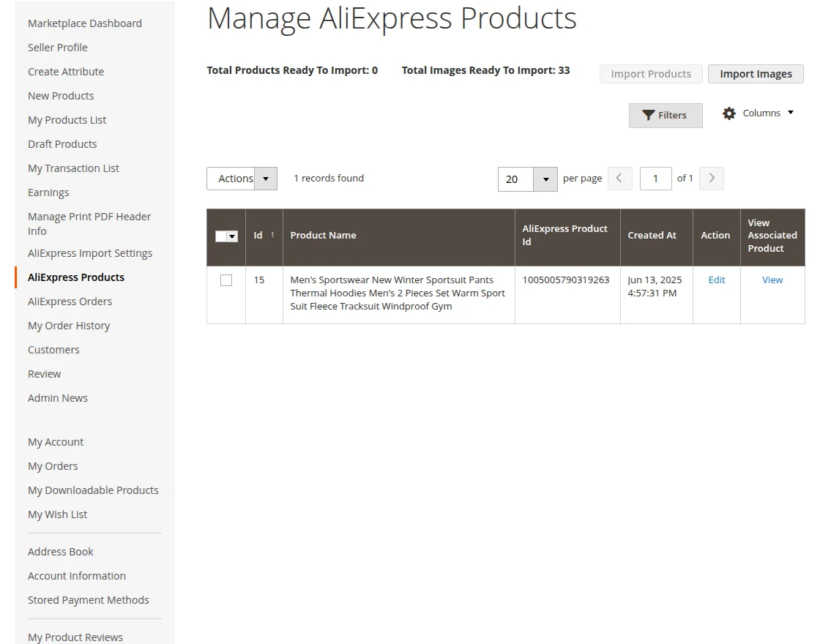The width and height of the screenshot is (820, 644).
Task: View the associated product for row 15
Action: tap(772, 280)
